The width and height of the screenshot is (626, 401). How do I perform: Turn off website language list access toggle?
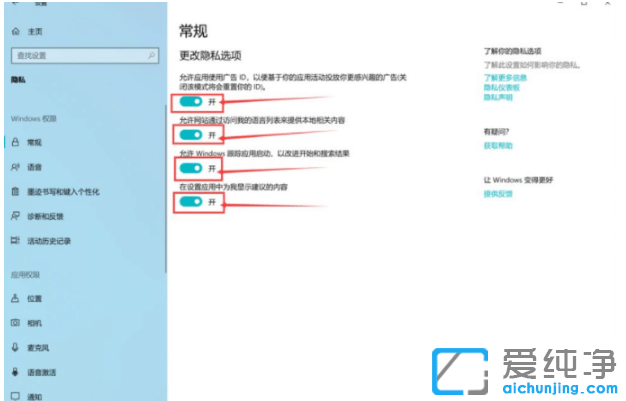click(190, 134)
